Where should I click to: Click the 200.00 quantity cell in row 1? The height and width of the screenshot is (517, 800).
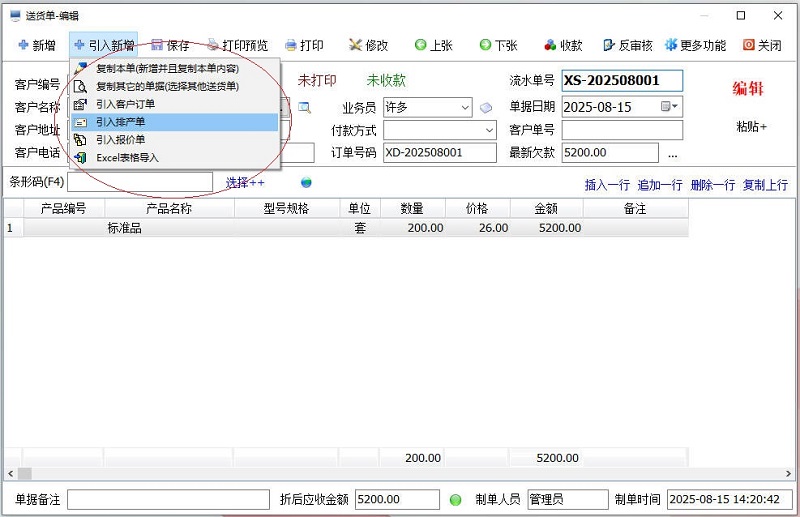(x=412, y=228)
